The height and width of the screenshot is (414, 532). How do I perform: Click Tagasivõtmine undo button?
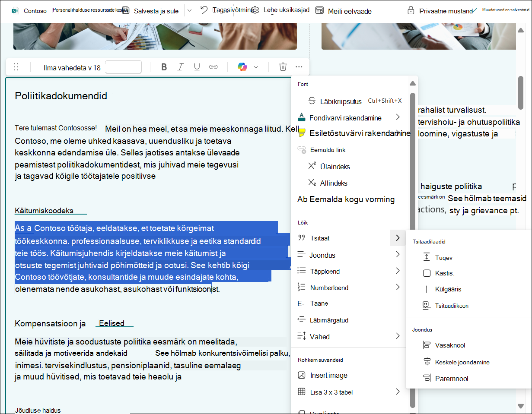[227, 9]
